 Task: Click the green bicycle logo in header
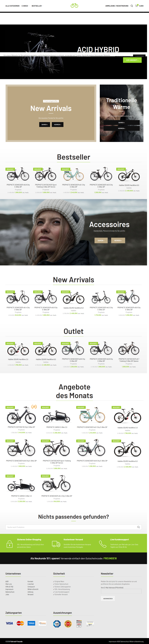[x=74, y=5]
